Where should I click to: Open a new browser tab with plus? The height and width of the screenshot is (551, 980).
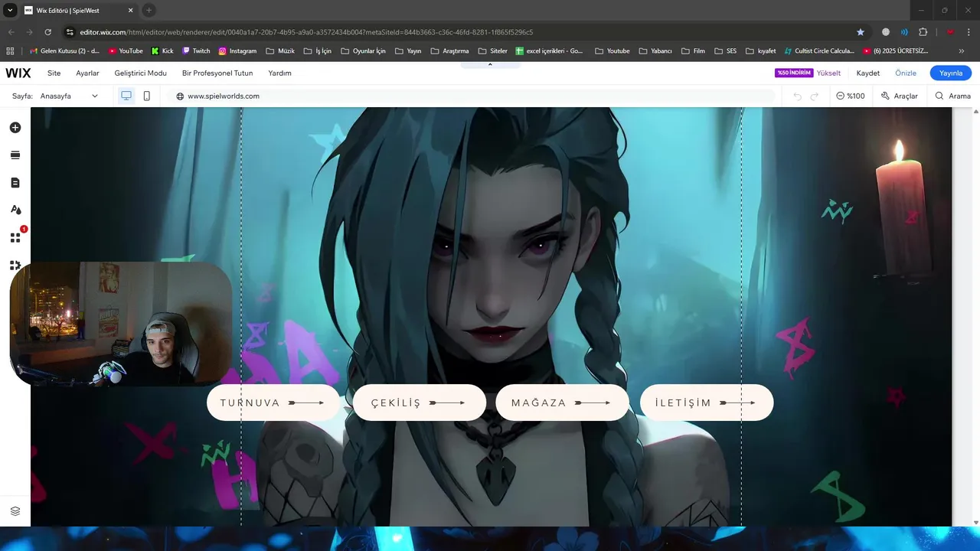[x=149, y=11]
